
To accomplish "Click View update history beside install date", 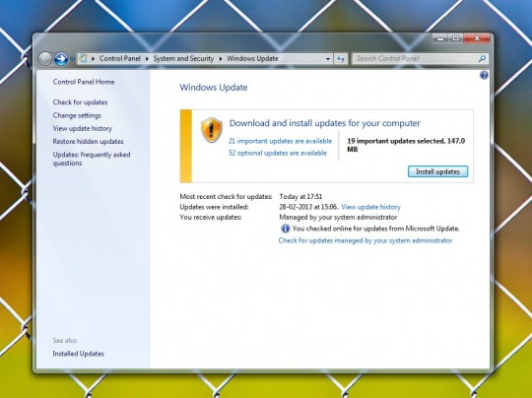I will pos(370,207).
